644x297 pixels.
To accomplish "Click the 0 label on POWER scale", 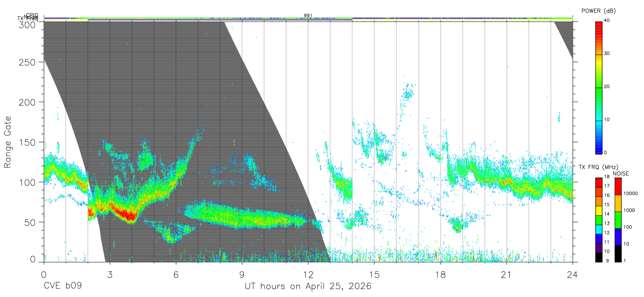I will coord(606,152).
